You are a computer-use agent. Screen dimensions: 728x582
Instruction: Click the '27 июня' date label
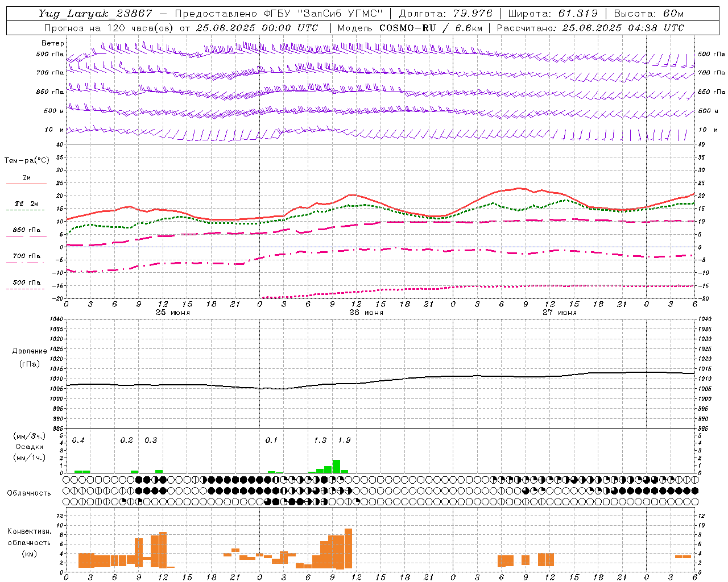560,313
